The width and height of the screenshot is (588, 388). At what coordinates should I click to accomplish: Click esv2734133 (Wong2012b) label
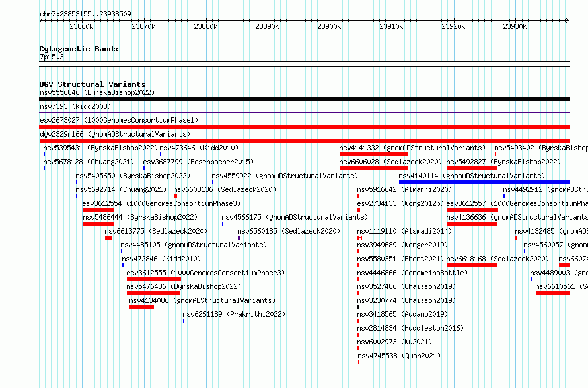[400, 203]
